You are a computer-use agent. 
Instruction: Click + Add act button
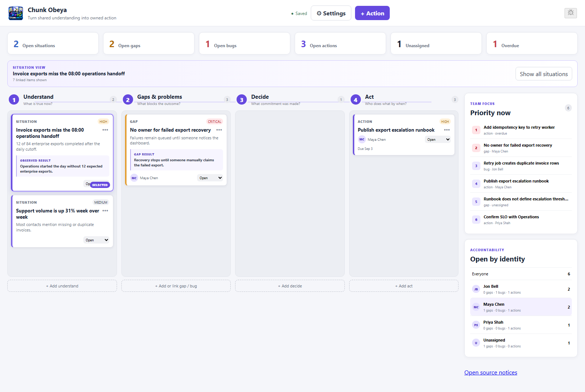[404, 286]
